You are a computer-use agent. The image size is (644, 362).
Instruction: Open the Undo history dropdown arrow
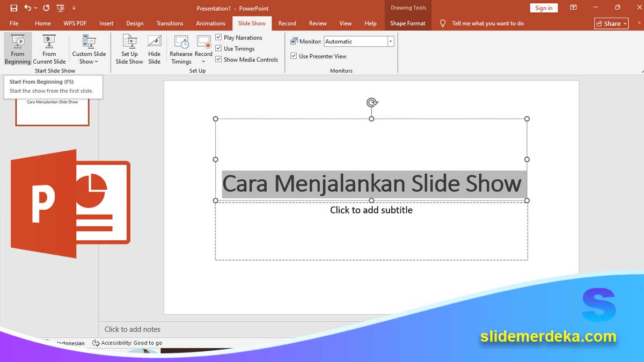[35, 8]
